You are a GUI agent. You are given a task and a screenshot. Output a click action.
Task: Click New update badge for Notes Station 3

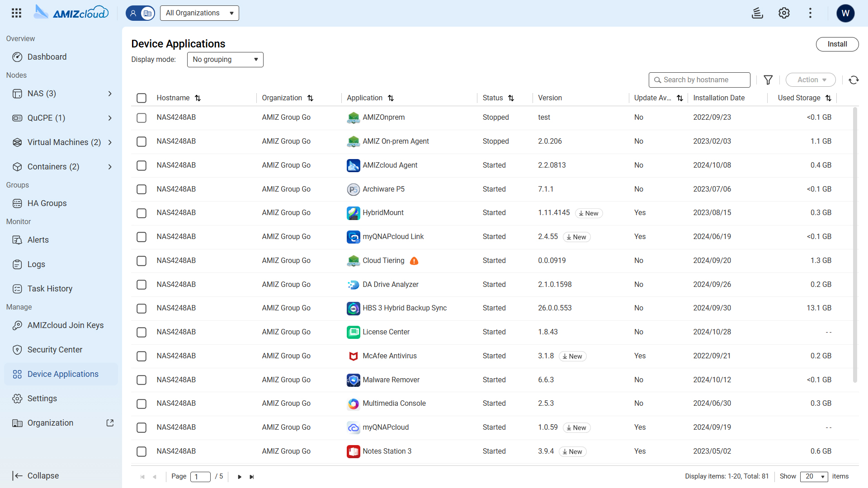pyautogui.click(x=572, y=451)
